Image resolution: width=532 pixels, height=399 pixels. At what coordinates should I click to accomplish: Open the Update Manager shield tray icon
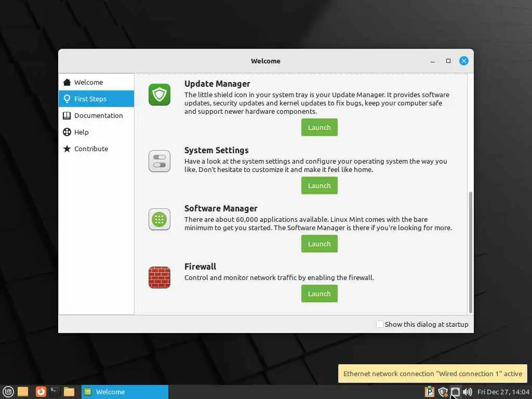pos(443,392)
